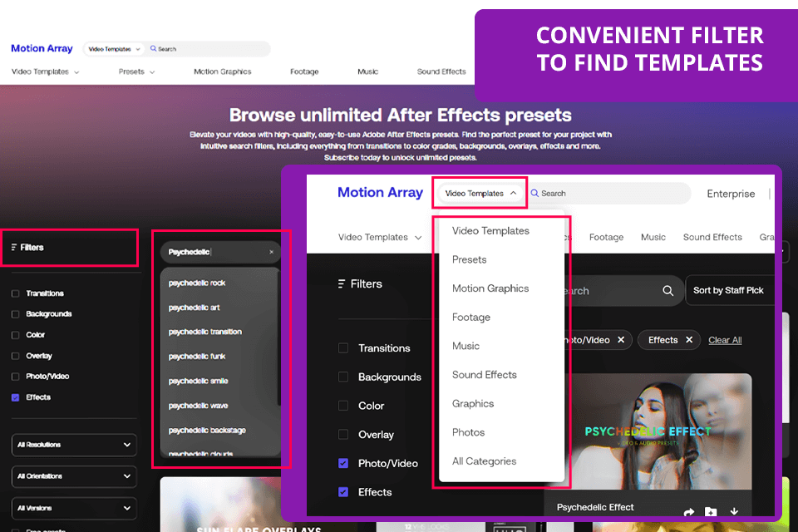The image size is (798, 532).
Task: Open Music in the inset navigation bar
Action: click(x=653, y=237)
